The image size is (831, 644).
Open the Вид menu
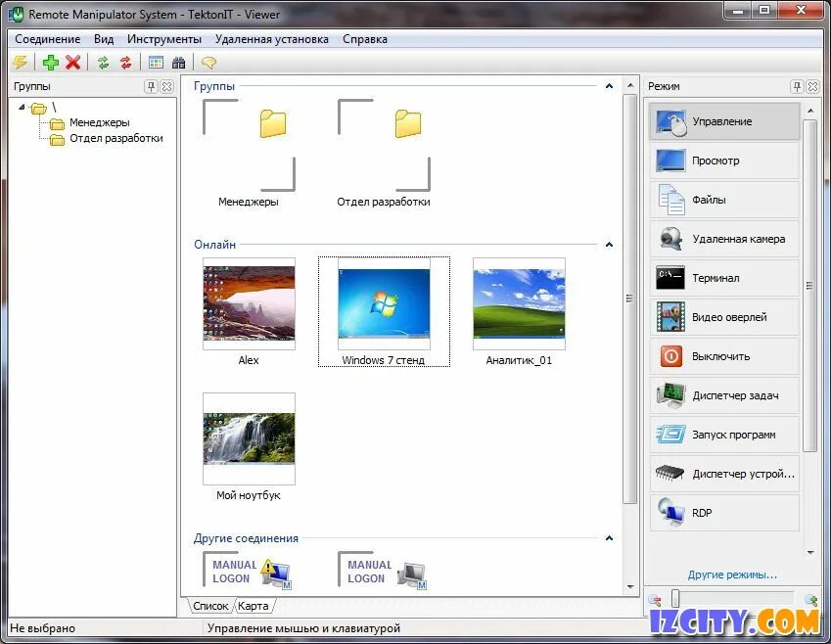104,39
